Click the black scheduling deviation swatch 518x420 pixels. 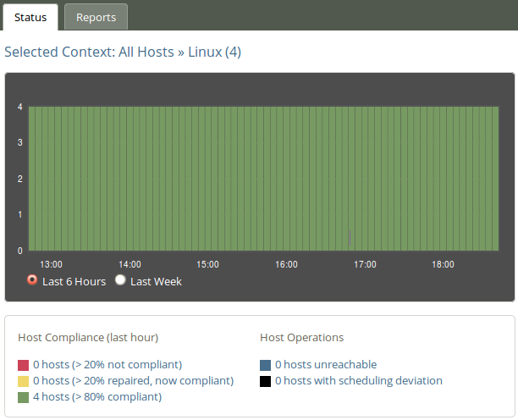(x=265, y=381)
